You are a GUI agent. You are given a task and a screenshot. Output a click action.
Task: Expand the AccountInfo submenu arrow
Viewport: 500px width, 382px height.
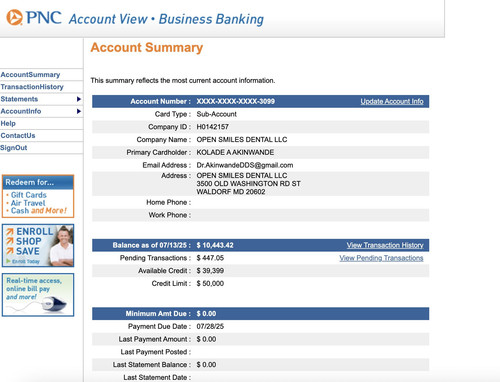79,111
